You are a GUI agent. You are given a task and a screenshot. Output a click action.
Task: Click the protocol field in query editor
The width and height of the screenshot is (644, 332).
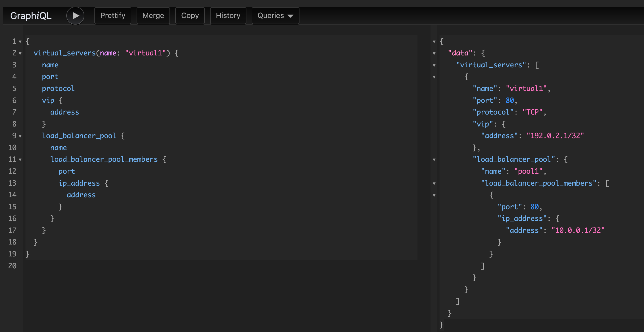coord(58,89)
